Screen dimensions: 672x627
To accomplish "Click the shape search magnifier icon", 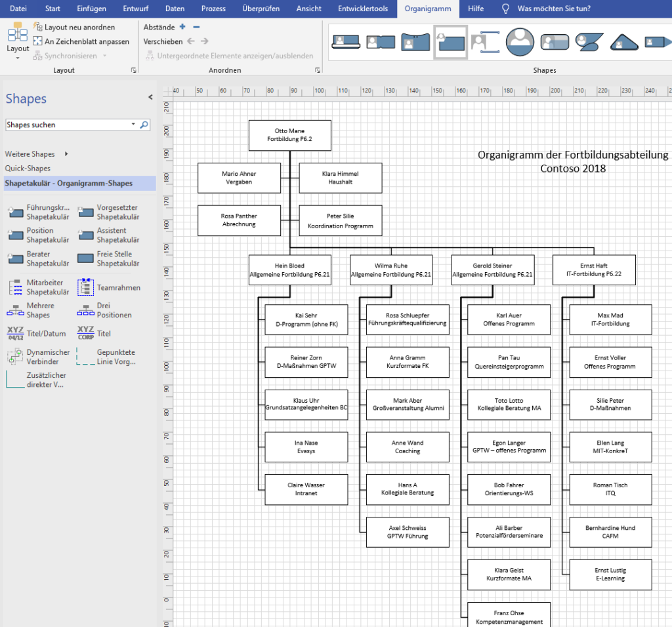I will (x=144, y=125).
